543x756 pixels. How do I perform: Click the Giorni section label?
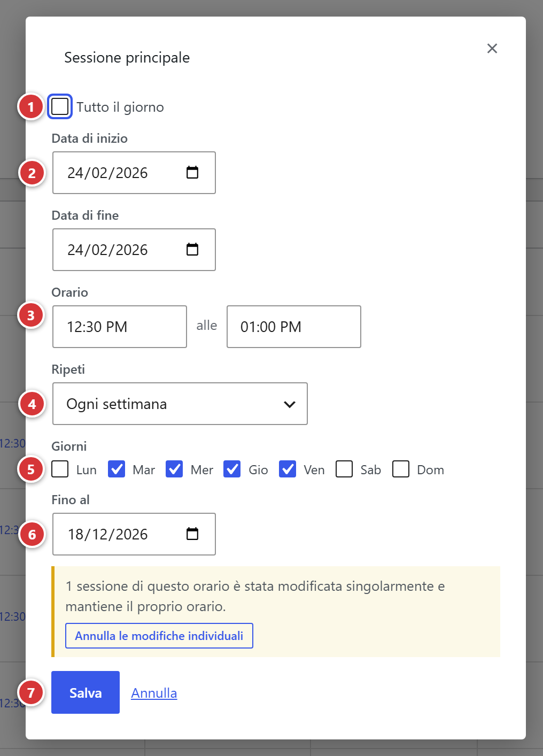[x=69, y=446]
